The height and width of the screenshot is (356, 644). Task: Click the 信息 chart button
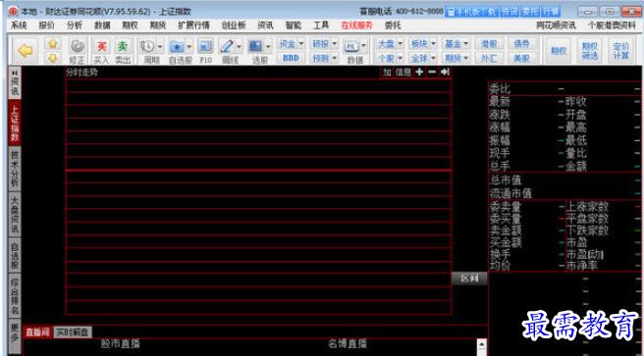pyautogui.click(x=402, y=73)
